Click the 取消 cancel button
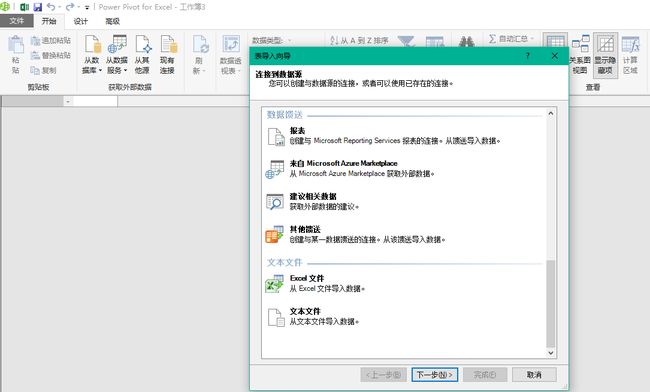The height and width of the screenshot is (392, 650). pos(534,375)
